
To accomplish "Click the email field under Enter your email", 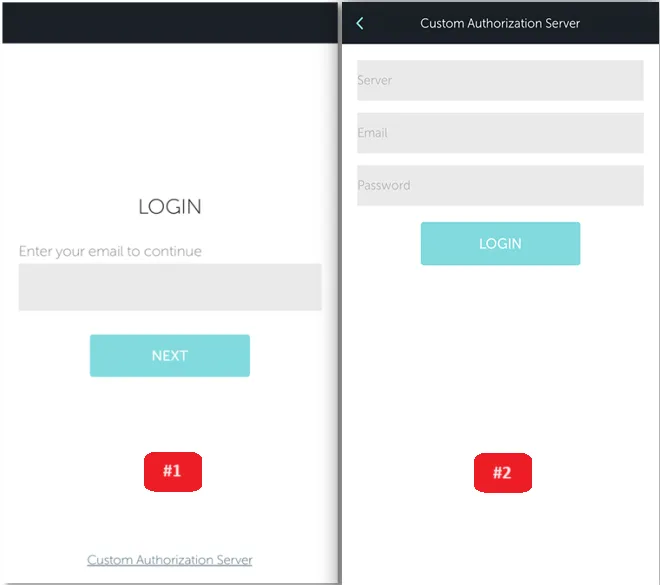I will [170, 287].
